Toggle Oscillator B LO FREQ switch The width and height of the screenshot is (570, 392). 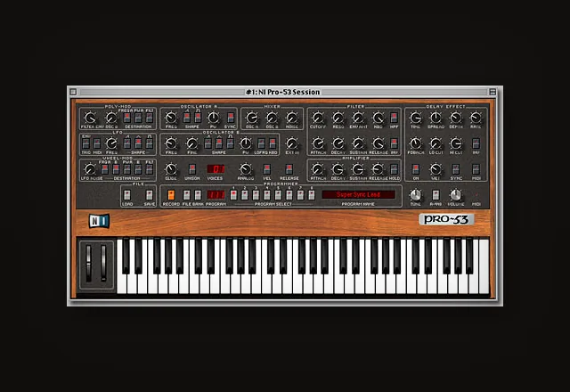(261, 143)
